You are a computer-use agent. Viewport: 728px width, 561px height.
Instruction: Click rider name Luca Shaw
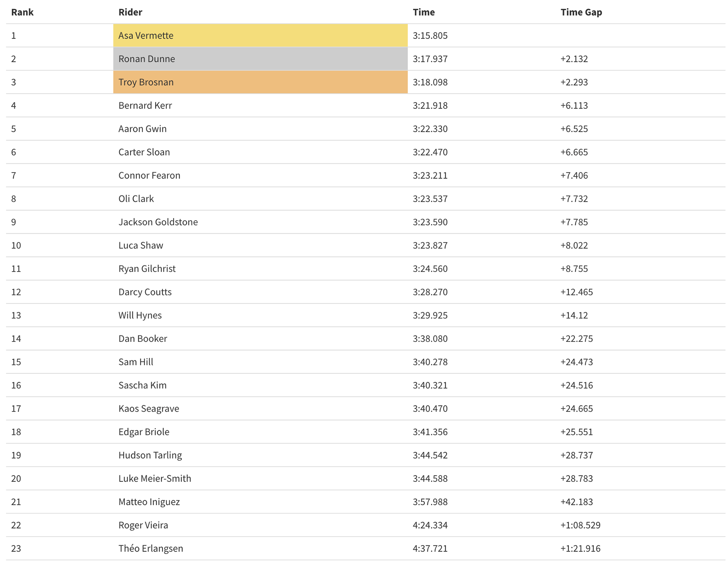pos(141,245)
